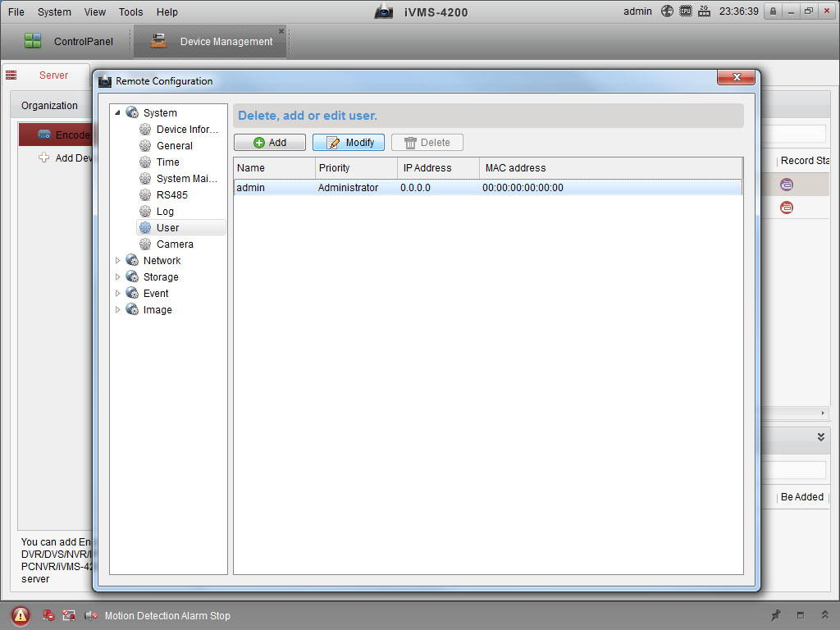Click the Add Device entry with plus icon

click(x=66, y=157)
